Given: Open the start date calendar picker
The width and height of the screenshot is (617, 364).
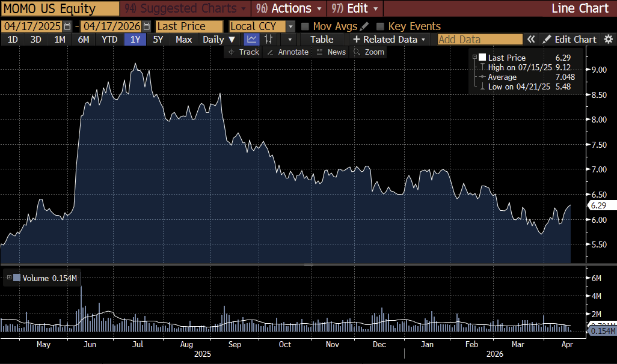Looking at the screenshot, I should pos(67,26).
